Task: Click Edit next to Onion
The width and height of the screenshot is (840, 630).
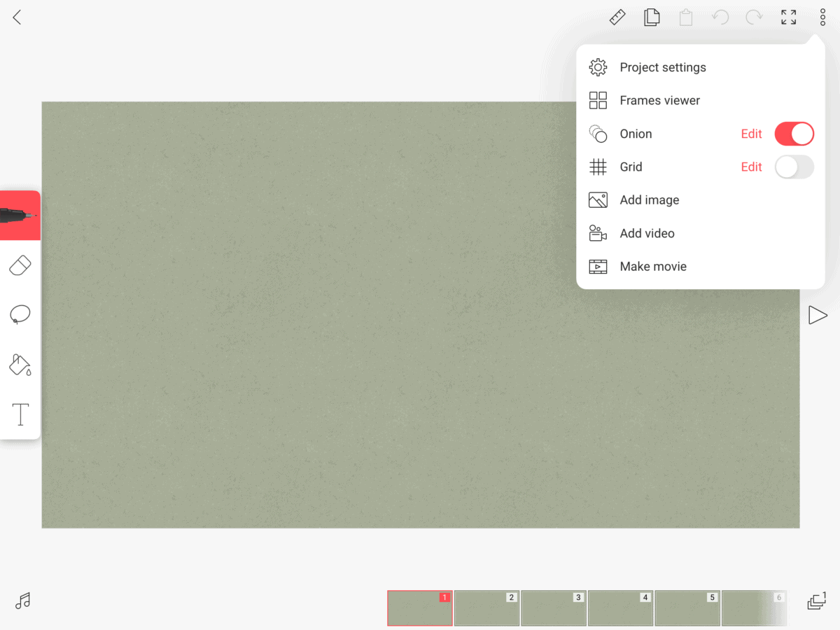Action: click(x=751, y=134)
